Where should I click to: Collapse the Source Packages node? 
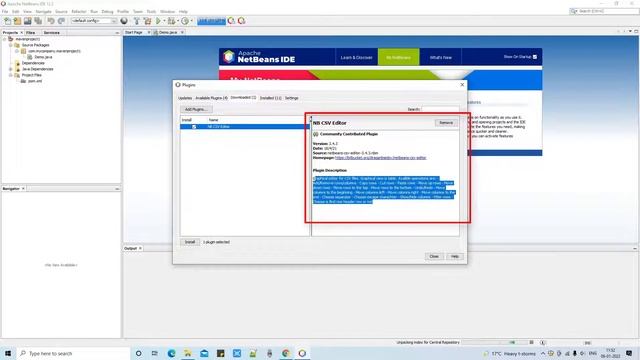11,45
